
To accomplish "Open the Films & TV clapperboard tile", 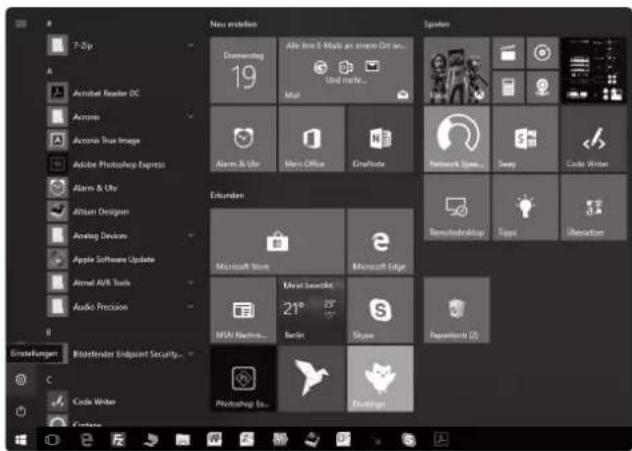I will click(508, 53).
